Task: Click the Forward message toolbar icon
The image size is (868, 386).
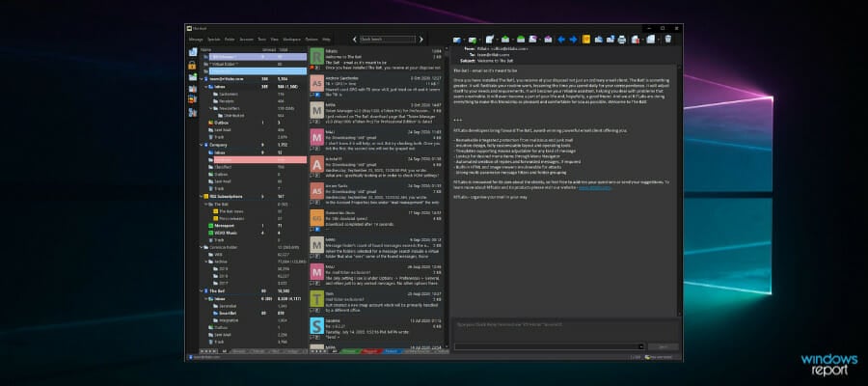Action: [532, 40]
